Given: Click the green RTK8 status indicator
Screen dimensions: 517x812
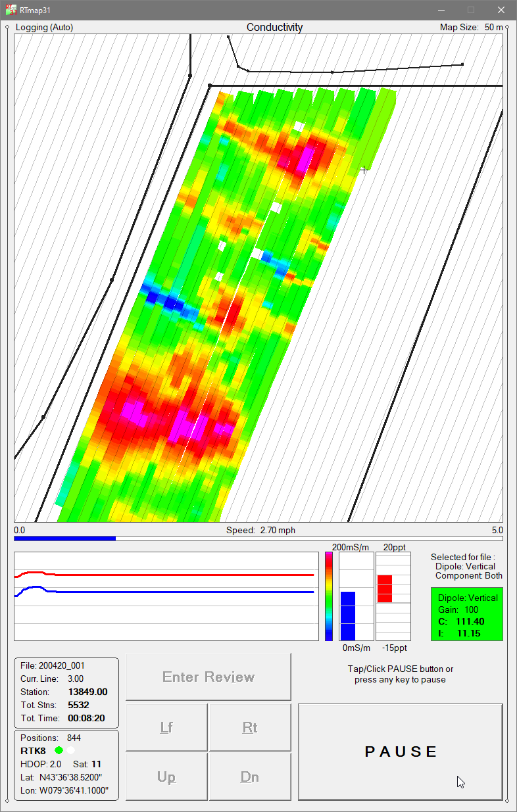Looking at the screenshot, I should 59,750.
